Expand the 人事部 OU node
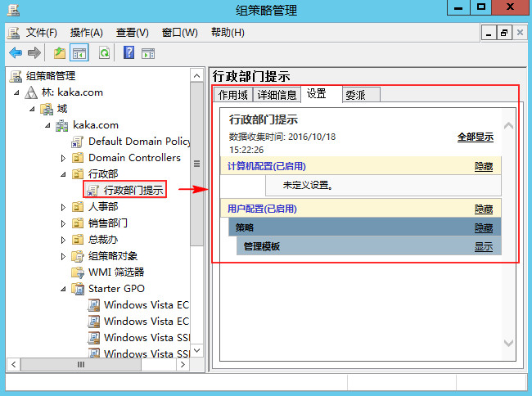The width and height of the screenshot is (532, 396). 63,207
